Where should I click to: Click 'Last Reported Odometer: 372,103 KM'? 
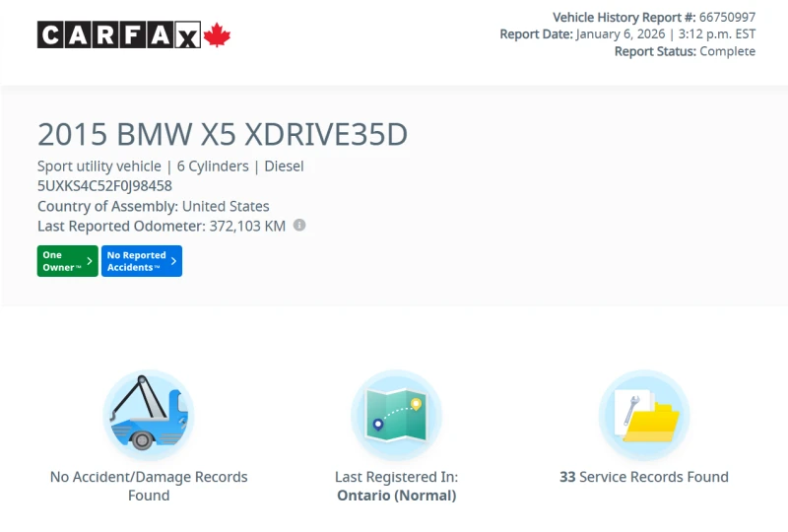(162, 227)
